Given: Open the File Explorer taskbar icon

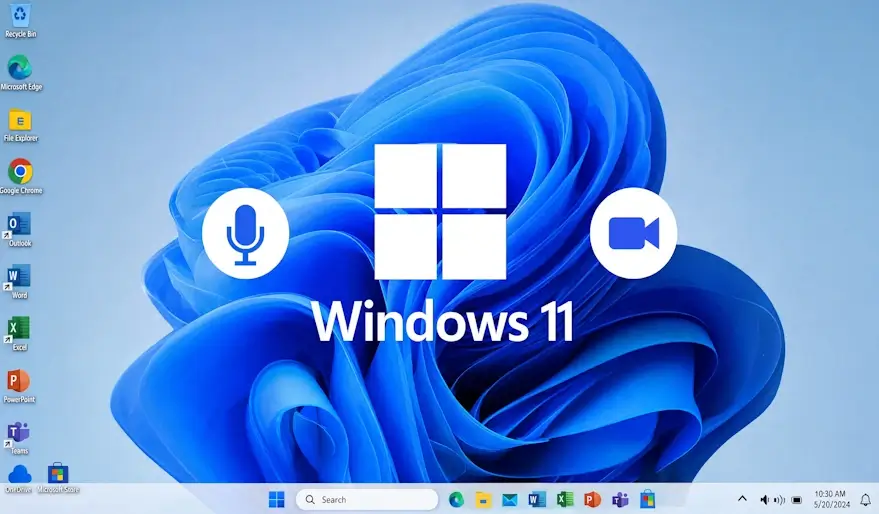Looking at the screenshot, I should point(483,499).
